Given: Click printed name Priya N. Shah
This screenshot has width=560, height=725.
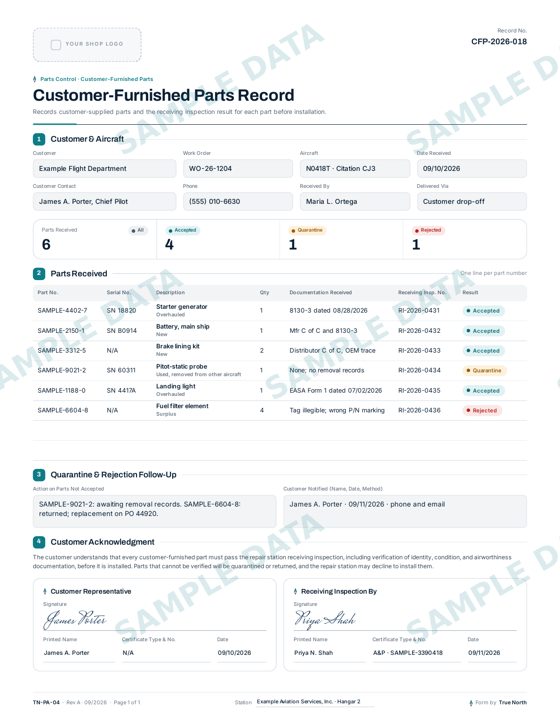Looking at the screenshot, I should pos(314,653).
